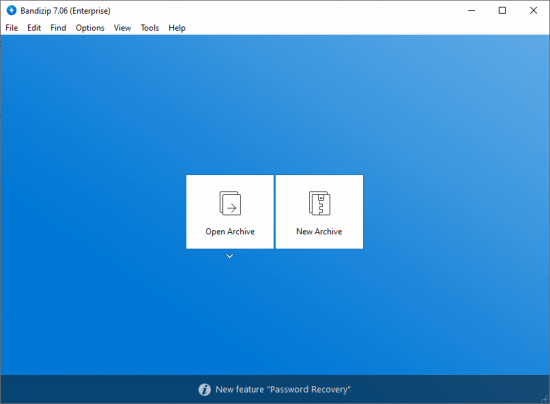Expand the recent archives chevron below Open Archive
Screen dimensions: 550x404
pyautogui.click(x=230, y=256)
